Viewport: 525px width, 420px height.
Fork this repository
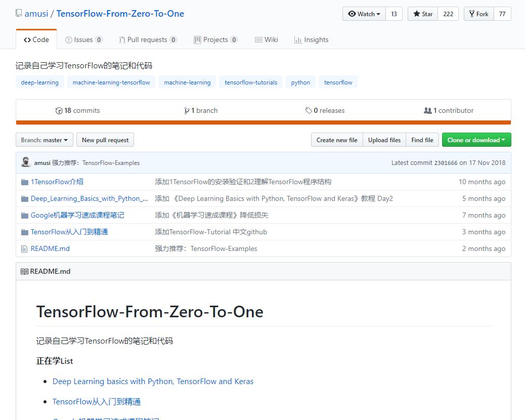point(479,14)
